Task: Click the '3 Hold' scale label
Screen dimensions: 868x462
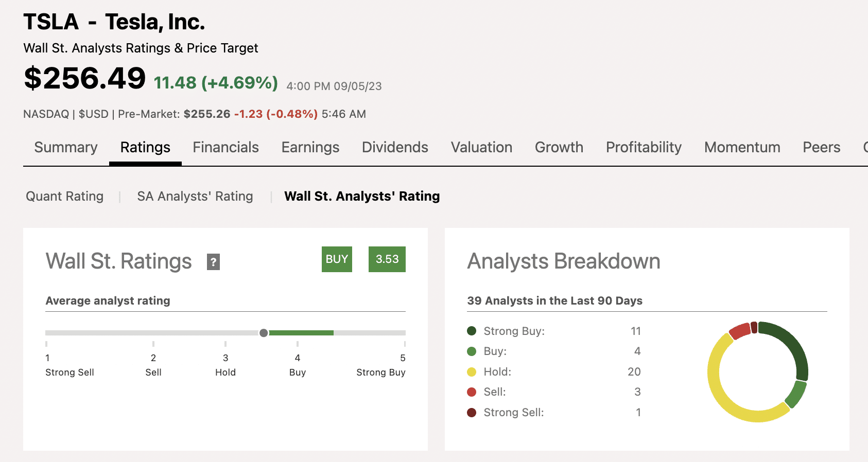Action: click(x=225, y=365)
